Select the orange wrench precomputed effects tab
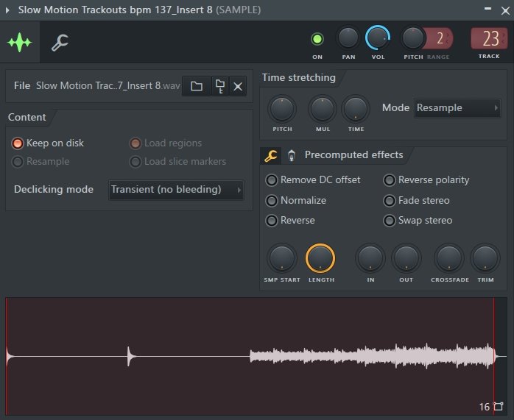Viewport: 514px width, 420px height. (x=271, y=155)
